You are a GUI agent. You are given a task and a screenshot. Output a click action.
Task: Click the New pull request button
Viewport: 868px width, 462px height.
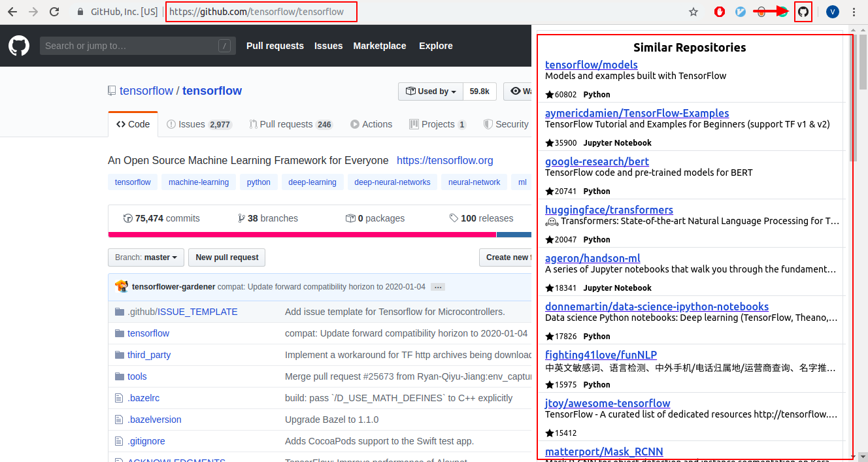[226, 257]
